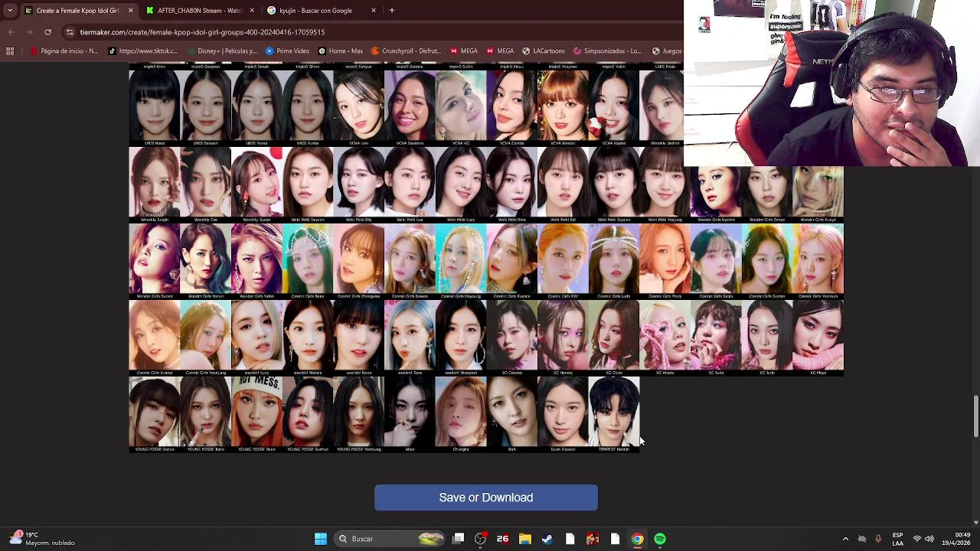Reload the current page

[x=48, y=32]
